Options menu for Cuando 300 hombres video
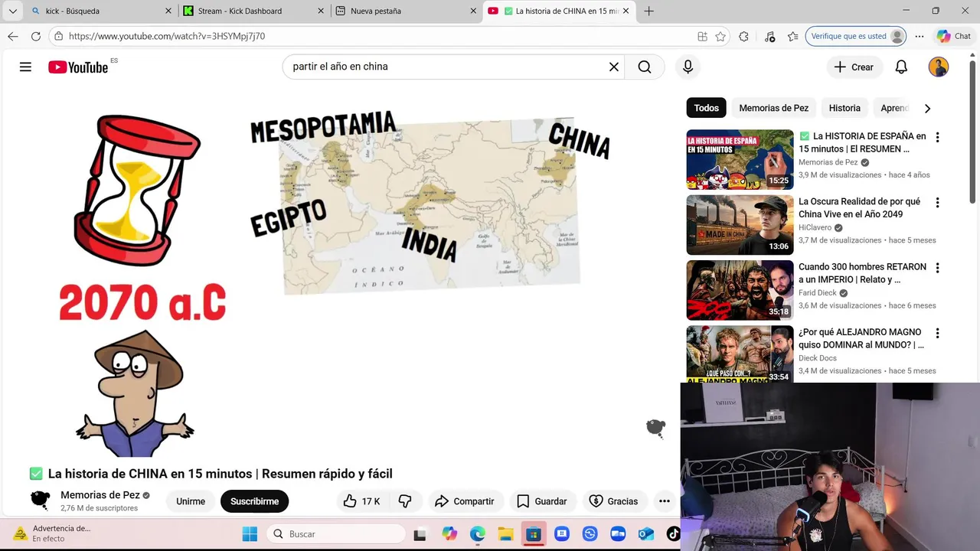This screenshot has width=980, height=551. [937, 268]
